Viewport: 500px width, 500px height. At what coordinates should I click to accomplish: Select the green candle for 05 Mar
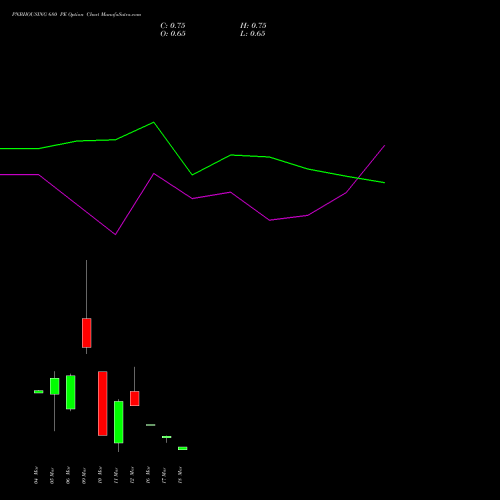tap(55, 386)
